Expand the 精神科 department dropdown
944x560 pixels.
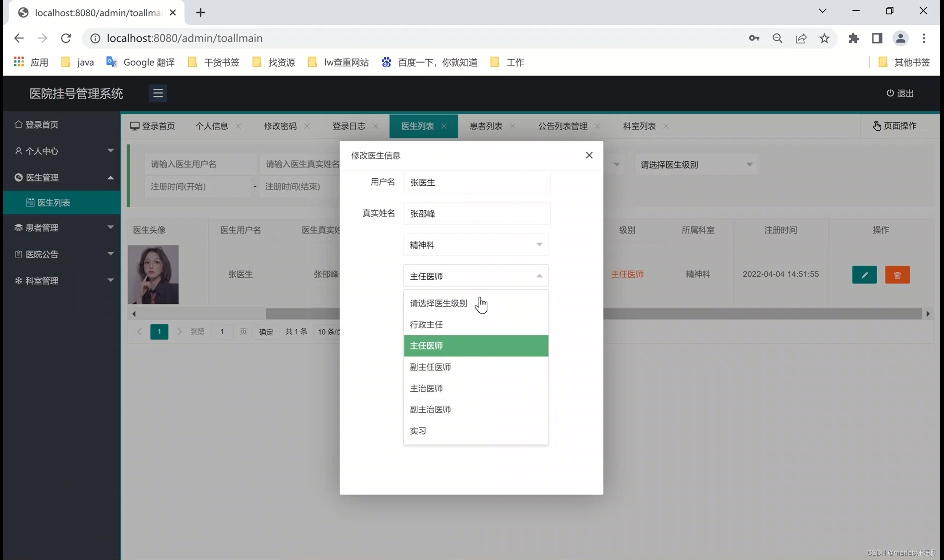[476, 245]
